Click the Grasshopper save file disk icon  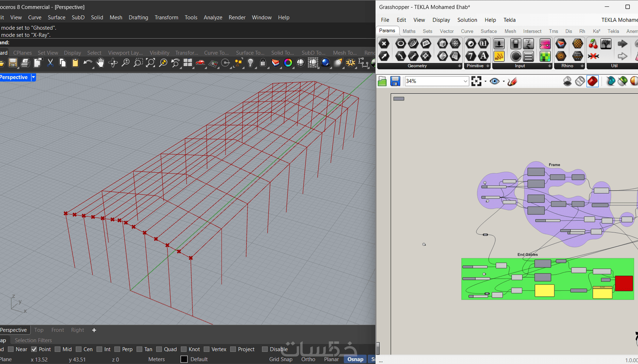coord(395,81)
